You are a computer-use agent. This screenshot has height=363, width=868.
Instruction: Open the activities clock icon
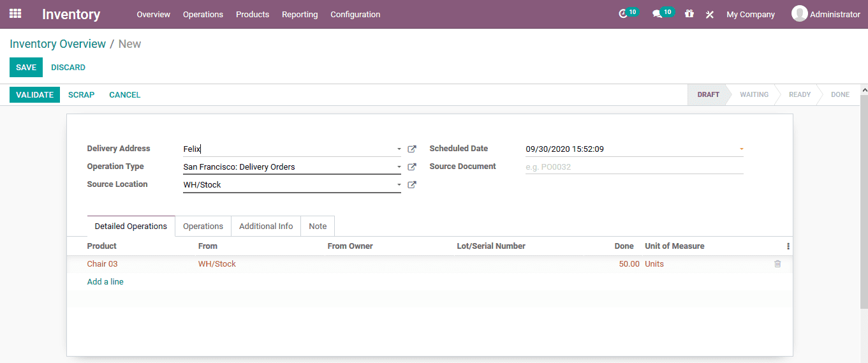623,14
